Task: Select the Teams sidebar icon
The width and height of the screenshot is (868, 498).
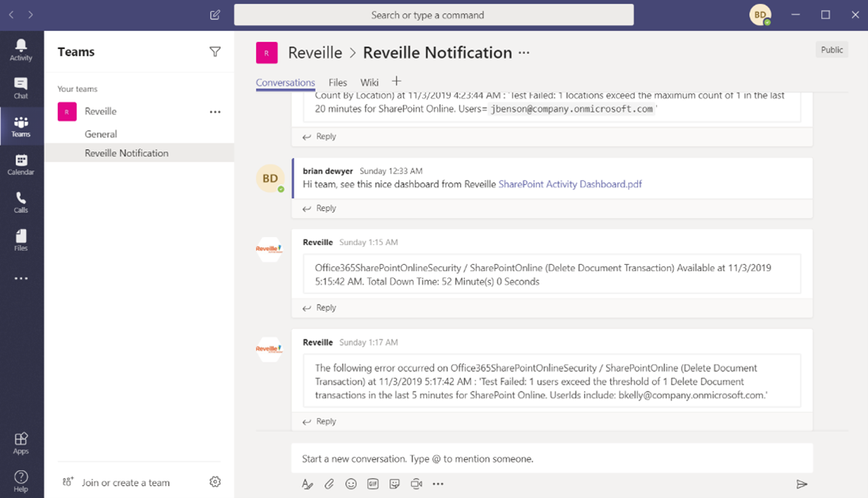Action: click(21, 126)
